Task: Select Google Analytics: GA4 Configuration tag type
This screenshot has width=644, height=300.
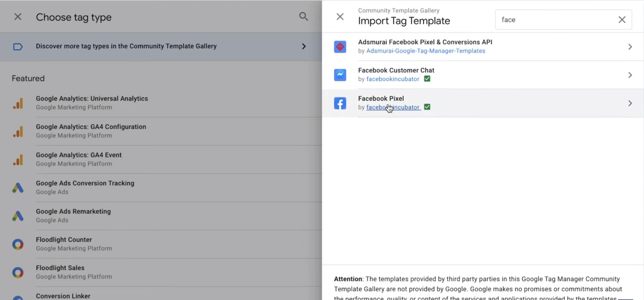Action: point(161,131)
